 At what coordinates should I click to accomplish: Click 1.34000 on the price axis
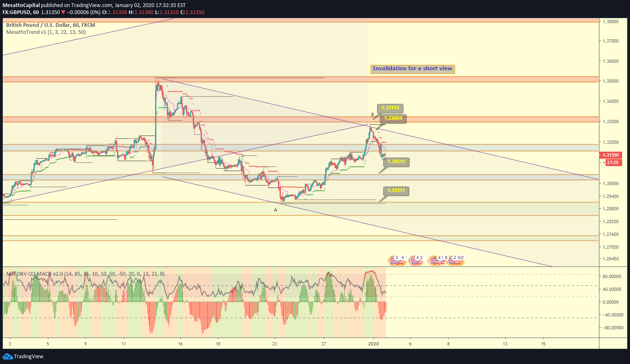(x=611, y=101)
